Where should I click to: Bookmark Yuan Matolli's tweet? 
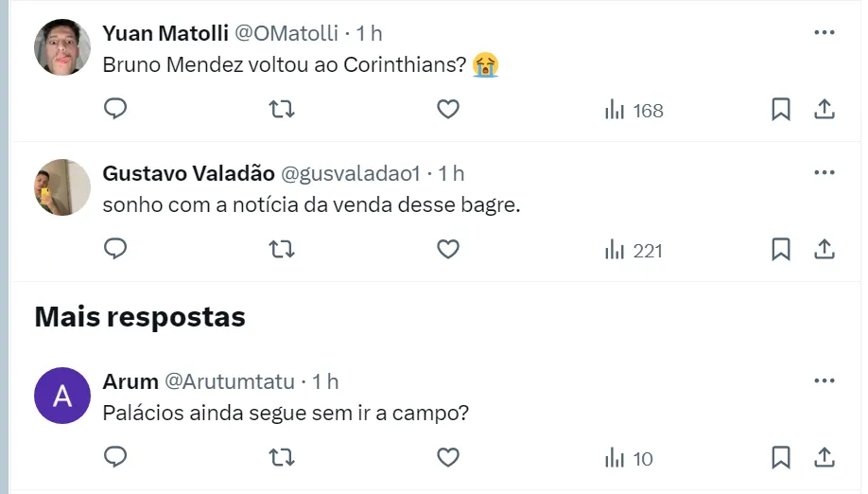click(x=781, y=110)
